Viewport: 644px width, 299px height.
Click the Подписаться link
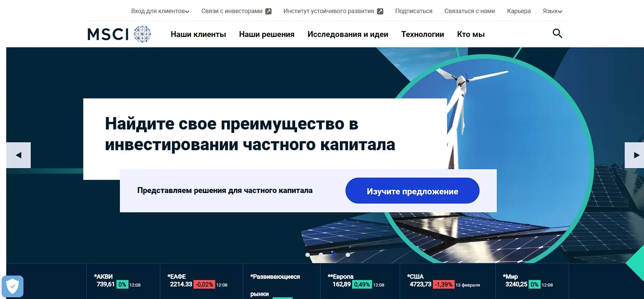point(414,11)
